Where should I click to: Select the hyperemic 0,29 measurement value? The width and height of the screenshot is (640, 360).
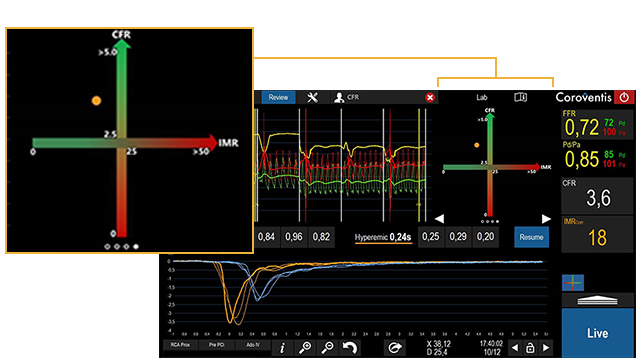[x=458, y=237]
